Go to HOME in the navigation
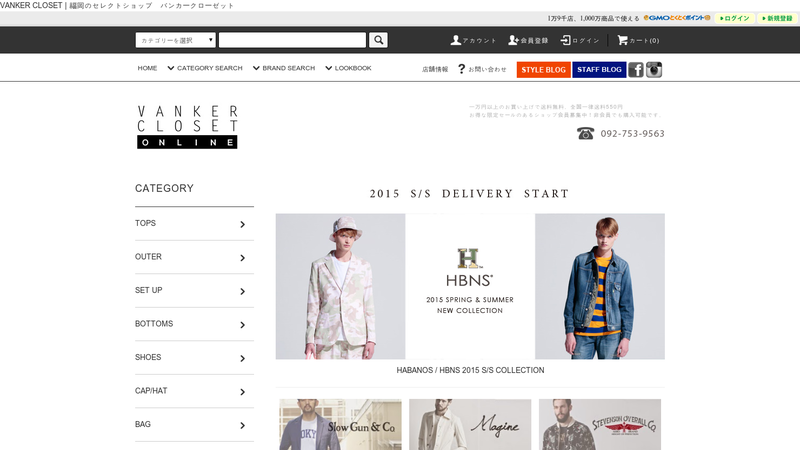 point(147,68)
